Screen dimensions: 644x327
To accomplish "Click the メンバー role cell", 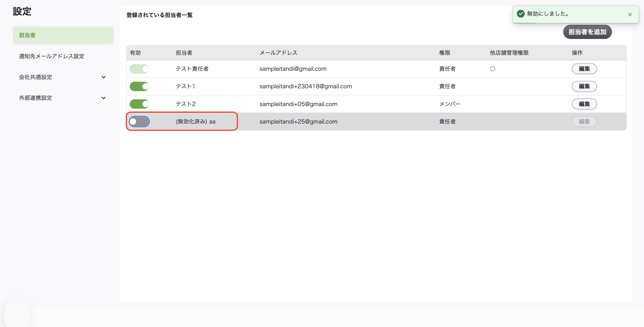I will 450,104.
